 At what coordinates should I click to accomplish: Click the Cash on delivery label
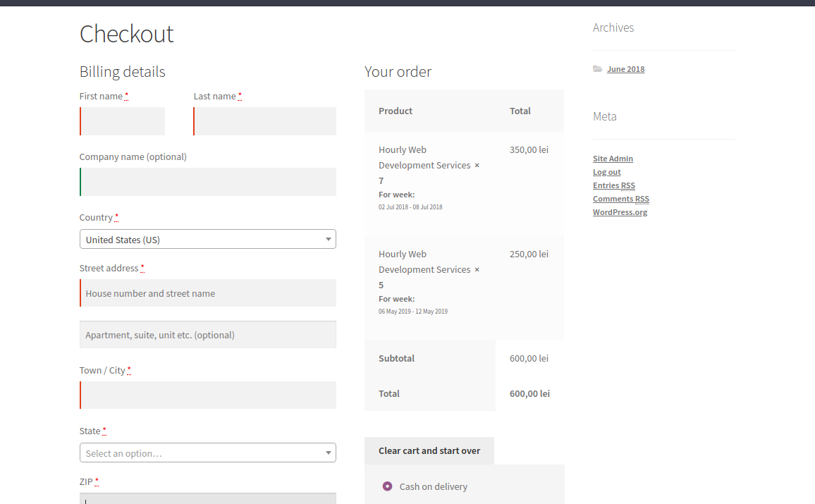pyautogui.click(x=433, y=486)
